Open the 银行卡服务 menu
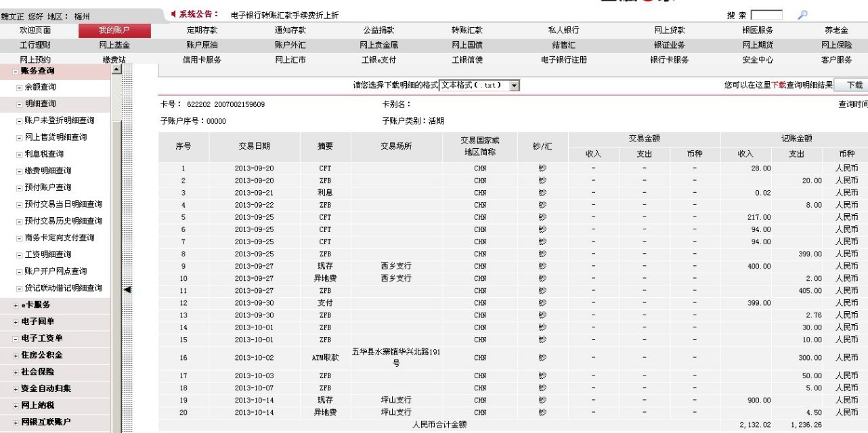The height and width of the screenshot is (433, 868). 670,60
